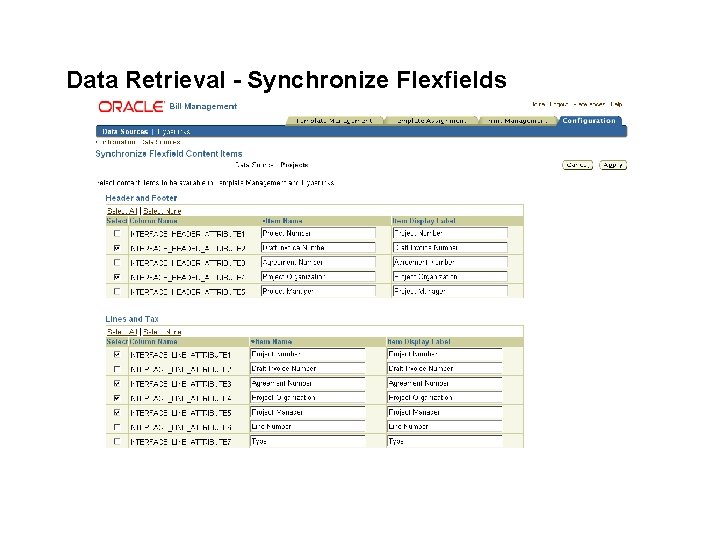This screenshot has height=540, width=720.
Task: Check INTERFACE_HEADER_ATTRIBUTE5 checkbox
Action: click(x=117, y=291)
